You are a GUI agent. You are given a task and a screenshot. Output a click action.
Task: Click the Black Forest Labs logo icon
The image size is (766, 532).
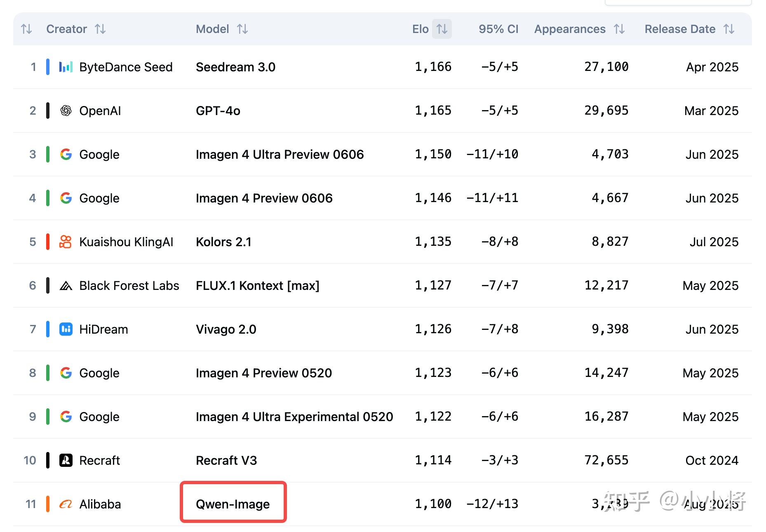click(x=66, y=285)
